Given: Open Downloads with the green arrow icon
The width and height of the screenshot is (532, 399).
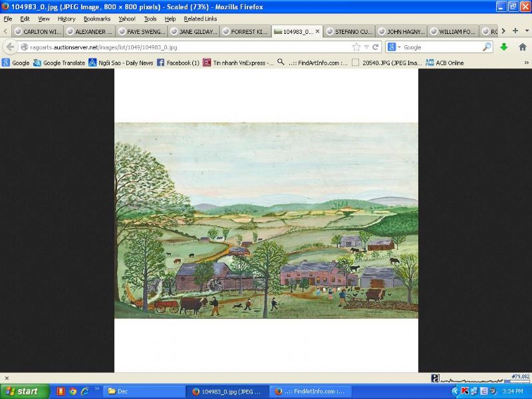Looking at the screenshot, I should [x=504, y=47].
